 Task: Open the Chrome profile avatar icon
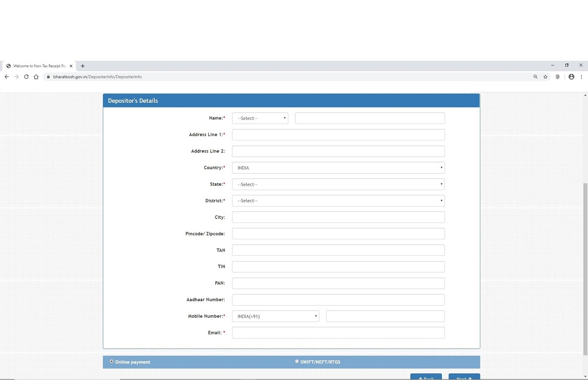click(571, 77)
